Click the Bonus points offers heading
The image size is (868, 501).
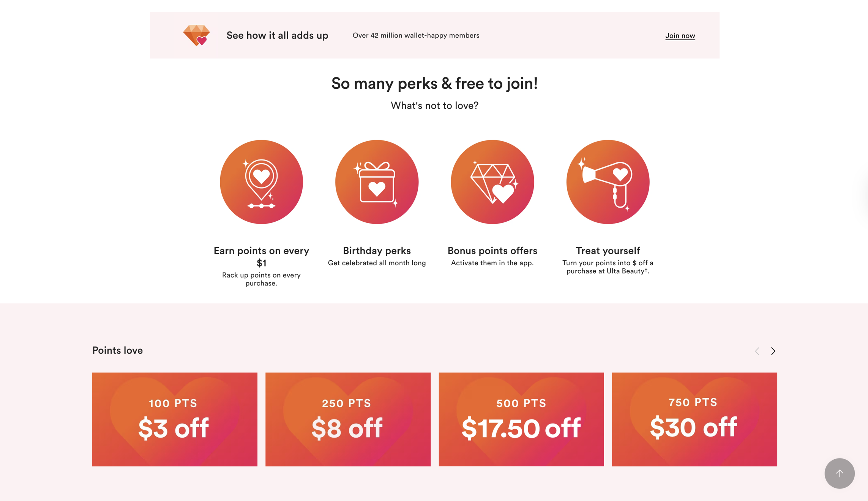(492, 250)
